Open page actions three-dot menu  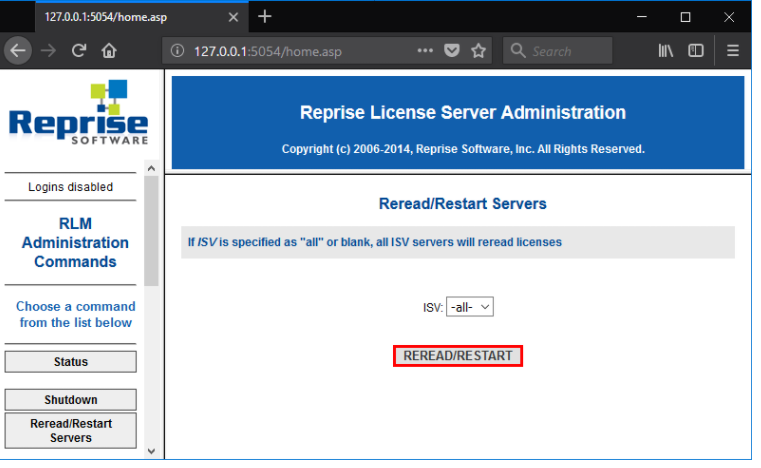pyautogui.click(x=425, y=50)
